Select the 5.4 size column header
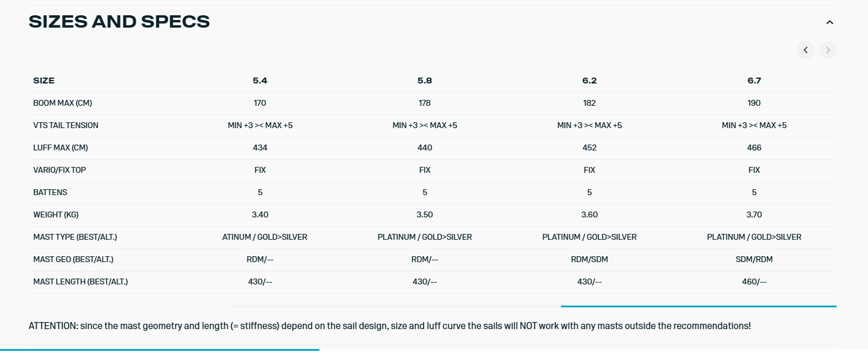The height and width of the screenshot is (352, 868). click(260, 81)
